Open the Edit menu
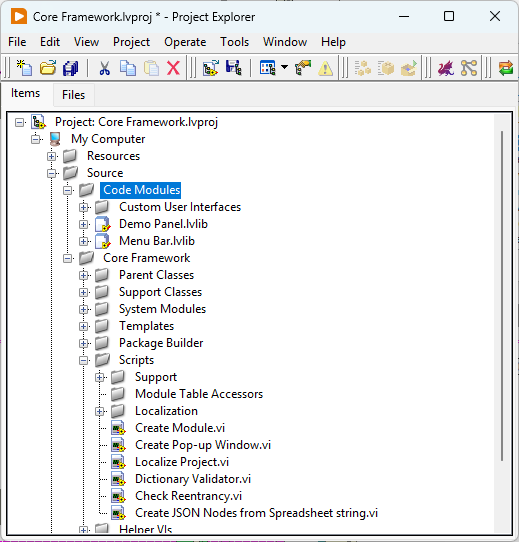 [50, 42]
